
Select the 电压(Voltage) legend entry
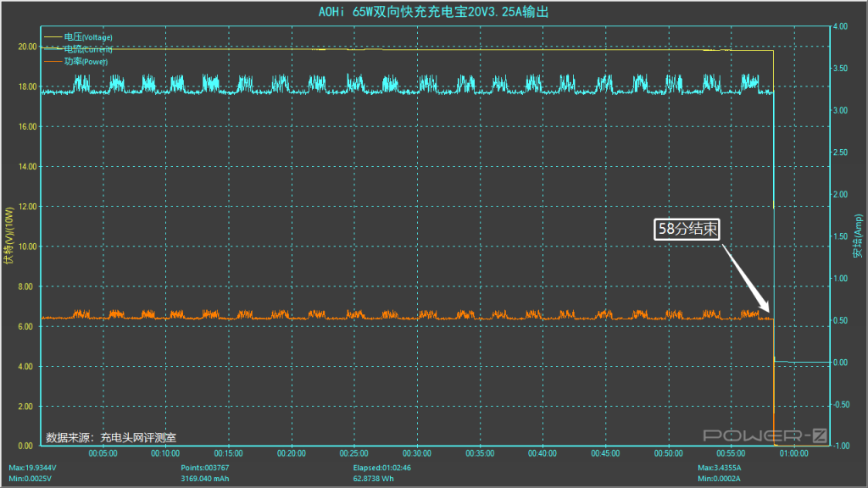tap(79, 37)
